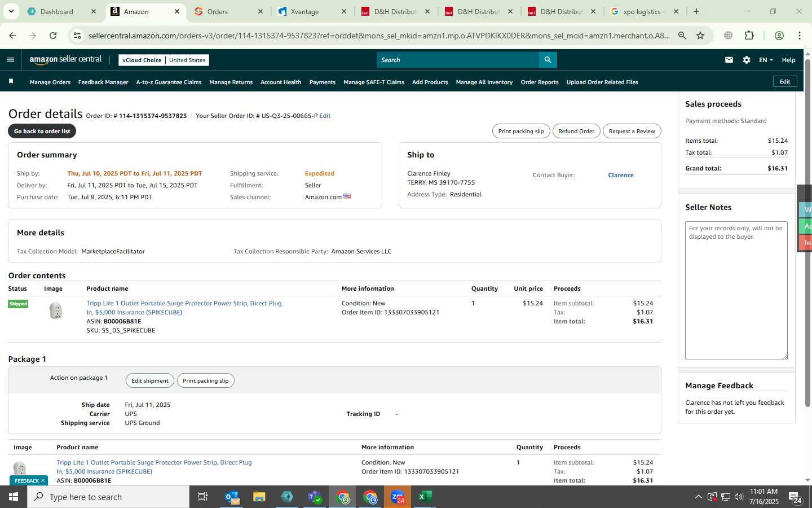Show hidden system tray icons
The width and height of the screenshot is (812, 508).
pos(698,497)
